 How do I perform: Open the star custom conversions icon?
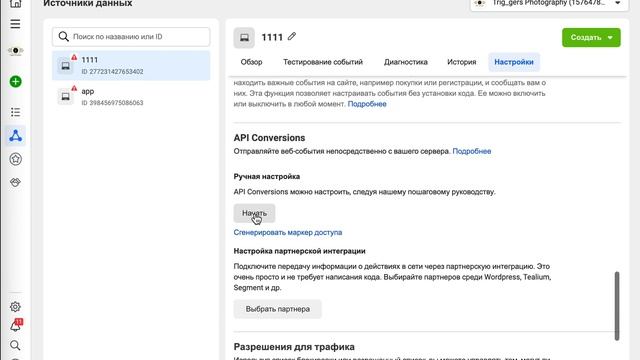(x=15, y=159)
